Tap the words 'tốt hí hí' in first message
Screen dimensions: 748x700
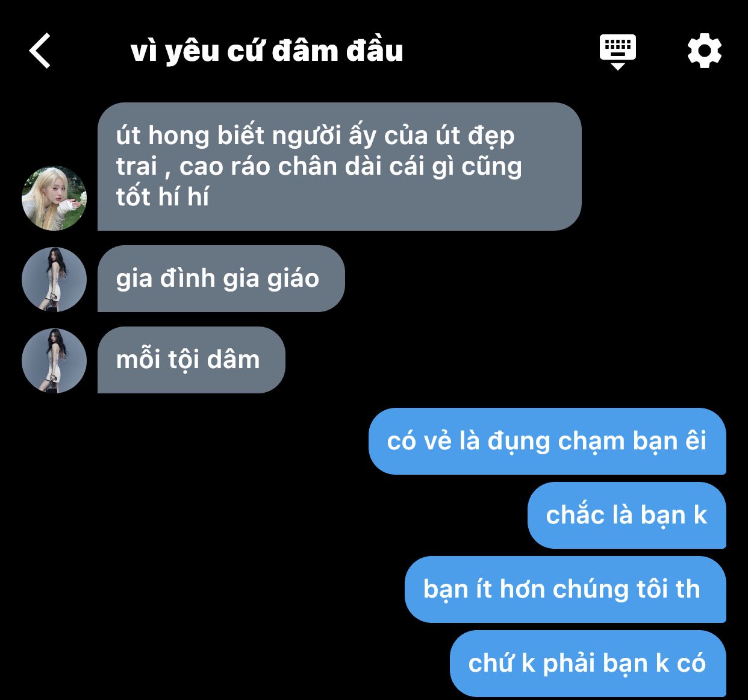point(163,197)
